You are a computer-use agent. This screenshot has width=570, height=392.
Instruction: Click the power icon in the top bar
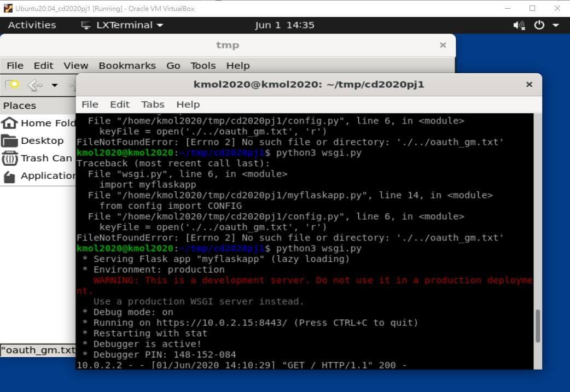(539, 25)
